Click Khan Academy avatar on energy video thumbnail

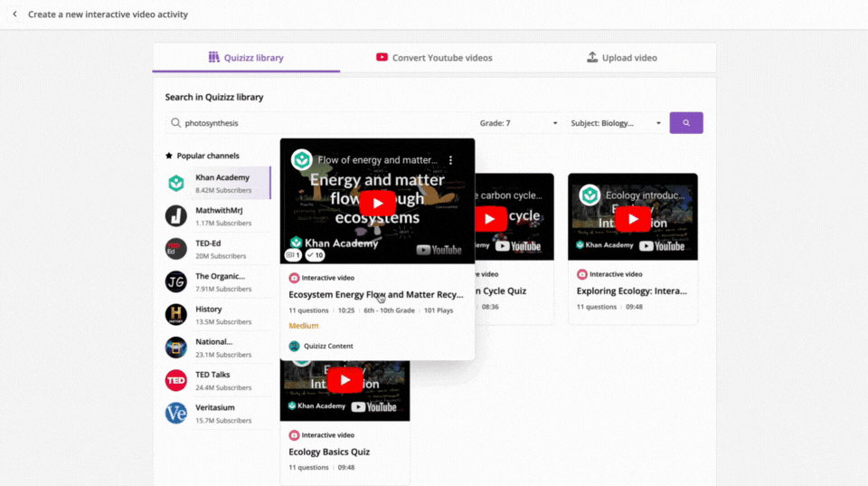302,159
